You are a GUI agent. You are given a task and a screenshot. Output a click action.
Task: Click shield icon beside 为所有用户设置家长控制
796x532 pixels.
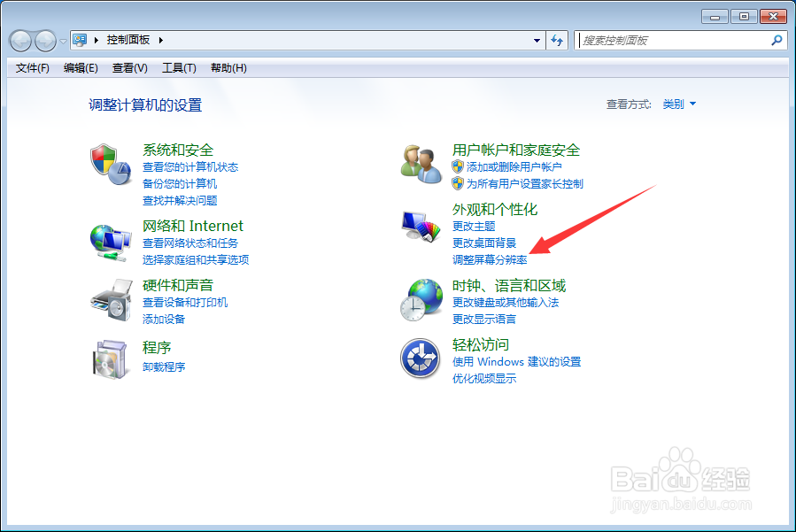click(458, 183)
